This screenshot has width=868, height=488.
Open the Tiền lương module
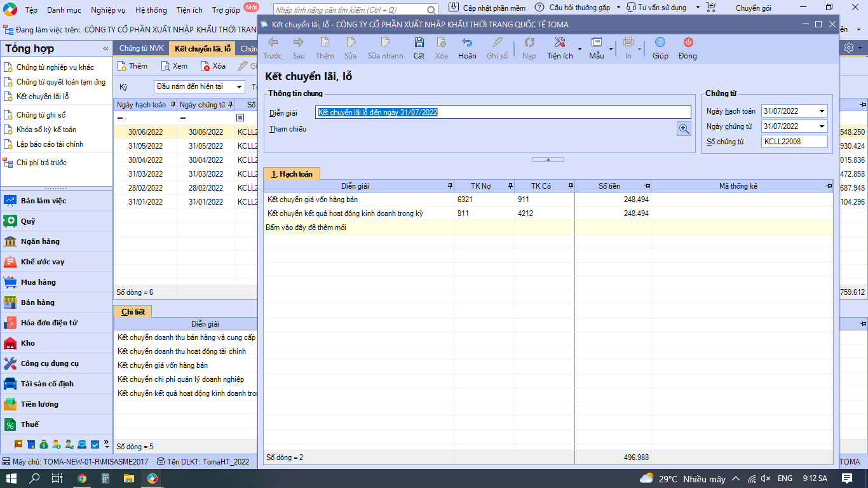pos(57,404)
